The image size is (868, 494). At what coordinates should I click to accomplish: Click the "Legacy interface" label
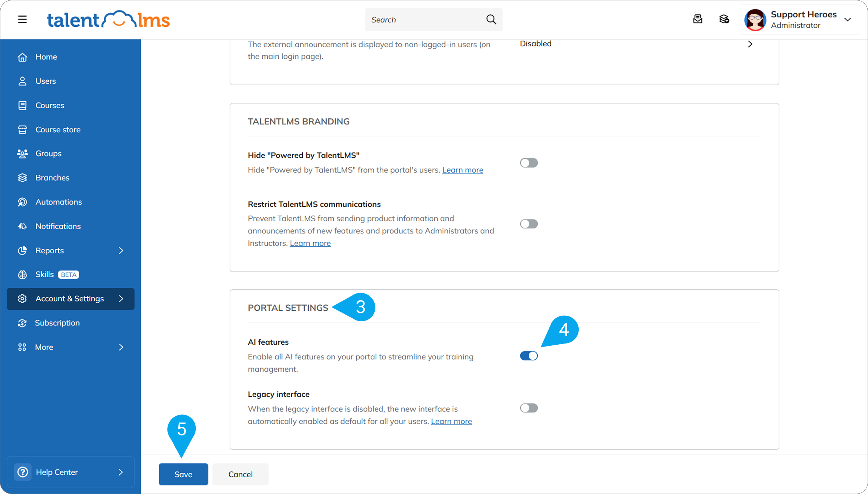(x=279, y=394)
